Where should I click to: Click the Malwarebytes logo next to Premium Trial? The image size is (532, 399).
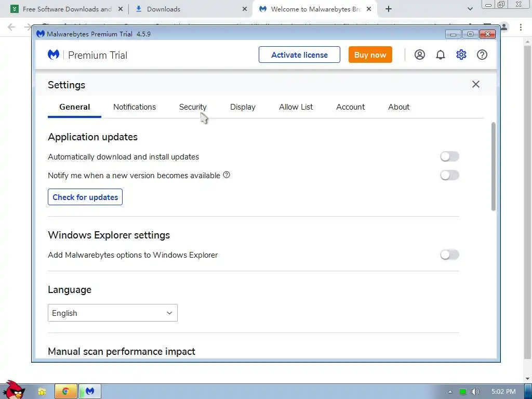point(54,55)
